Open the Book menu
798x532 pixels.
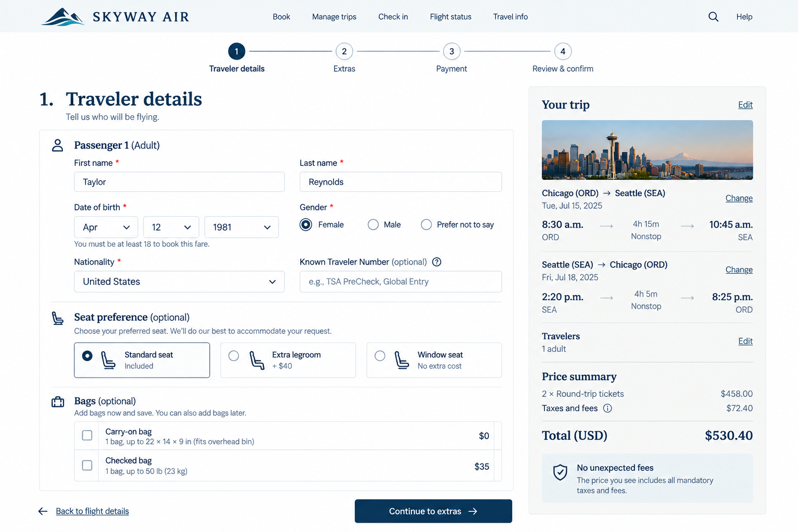coord(281,17)
